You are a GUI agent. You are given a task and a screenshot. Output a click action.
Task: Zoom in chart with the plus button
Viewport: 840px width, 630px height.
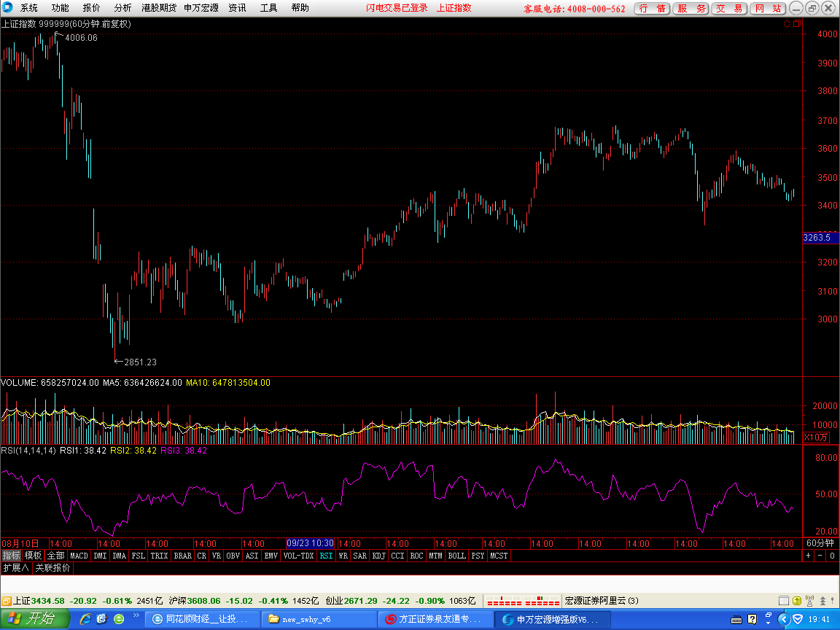click(x=809, y=556)
